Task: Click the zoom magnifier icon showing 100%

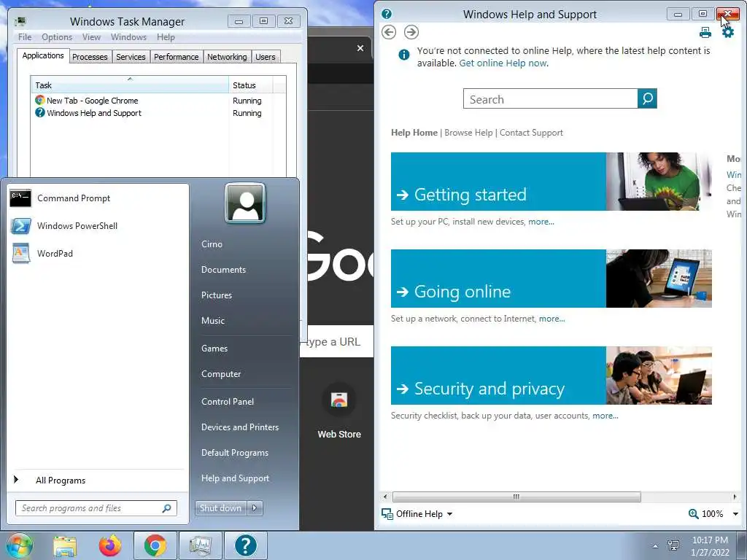Action: pyautogui.click(x=693, y=514)
